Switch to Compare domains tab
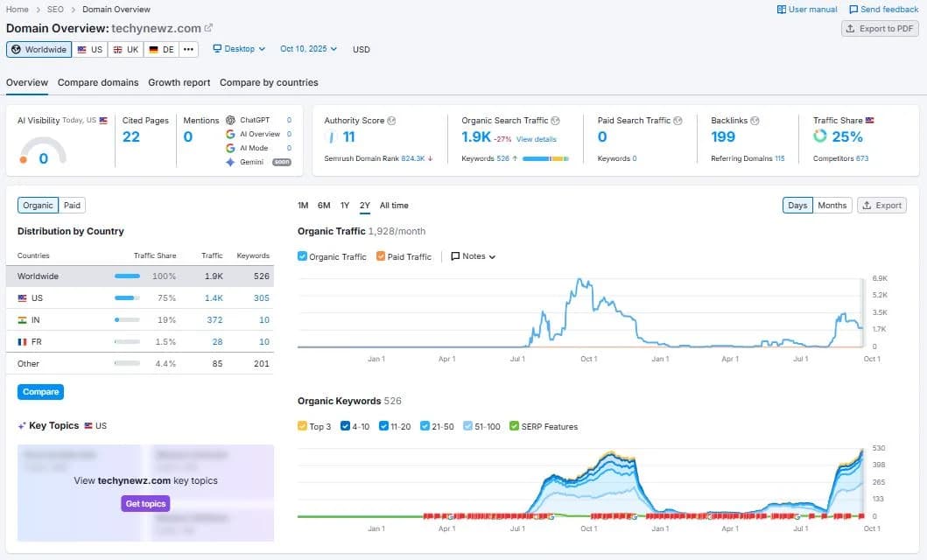This screenshot has height=560, width=927. (98, 83)
